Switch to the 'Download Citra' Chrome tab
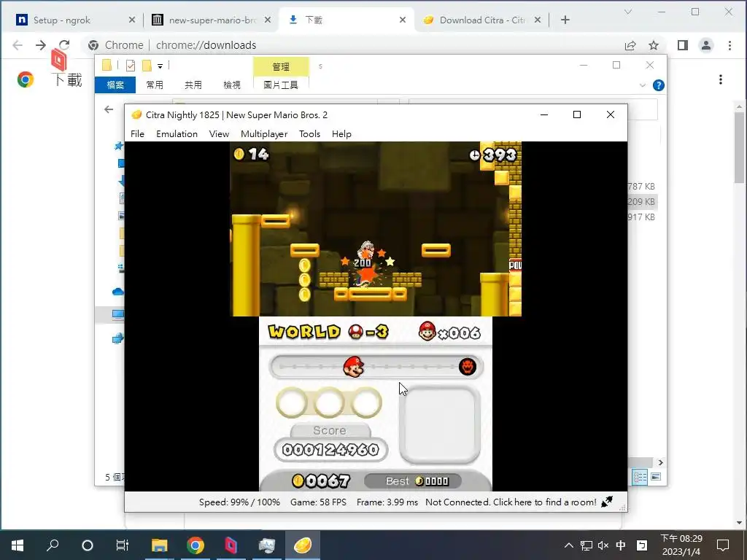The image size is (747, 560). point(482,20)
